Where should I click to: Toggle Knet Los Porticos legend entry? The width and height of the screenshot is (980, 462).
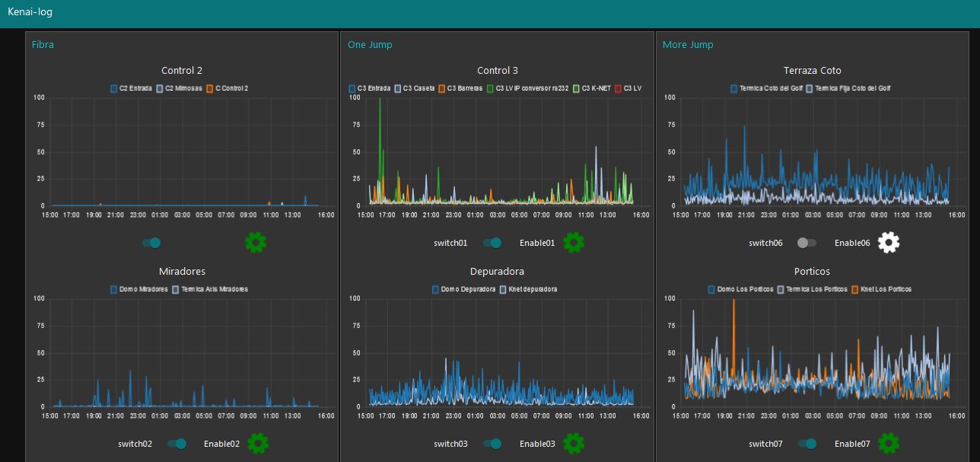tap(881, 289)
